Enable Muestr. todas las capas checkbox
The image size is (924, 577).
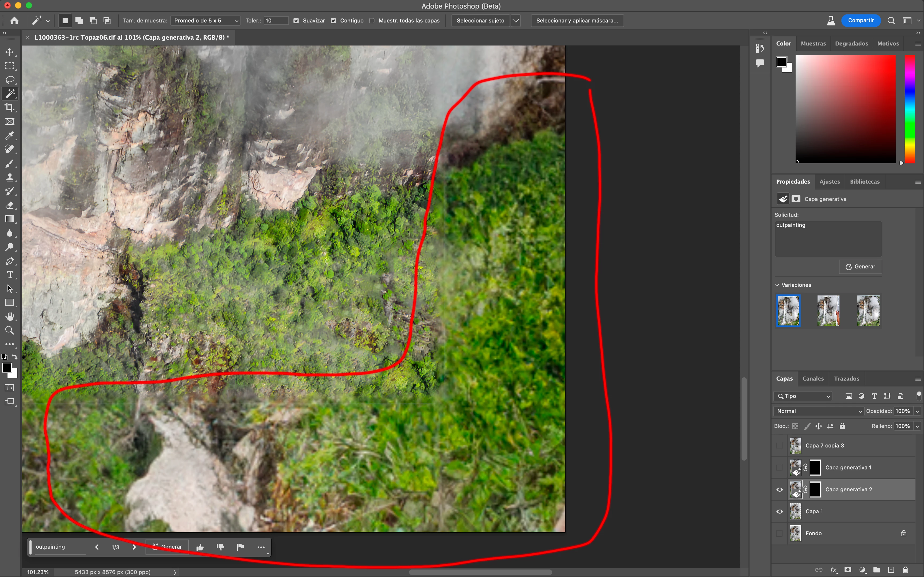point(372,21)
